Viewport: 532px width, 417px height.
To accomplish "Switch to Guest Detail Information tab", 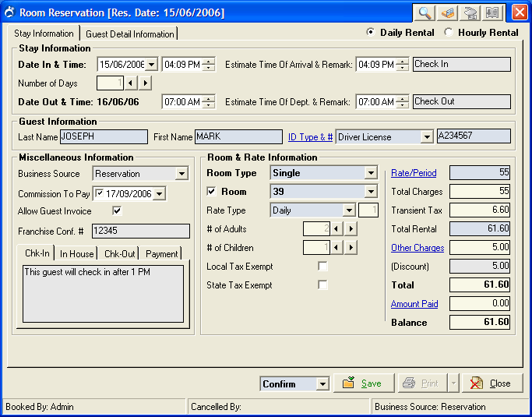I will point(129,34).
